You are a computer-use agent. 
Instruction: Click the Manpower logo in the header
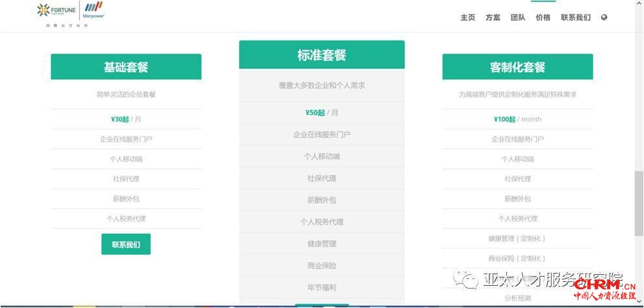click(93, 10)
